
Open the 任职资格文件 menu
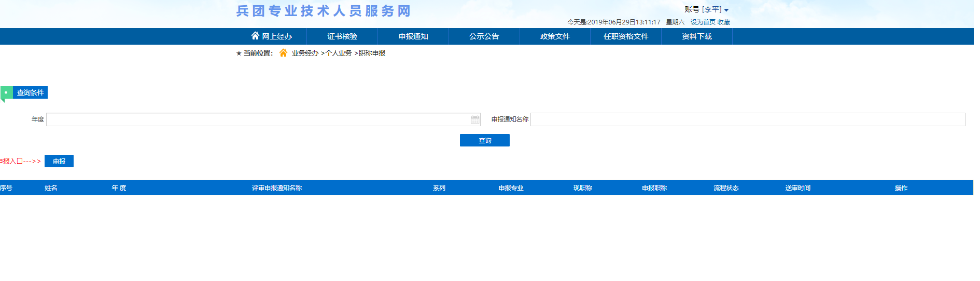click(626, 36)
